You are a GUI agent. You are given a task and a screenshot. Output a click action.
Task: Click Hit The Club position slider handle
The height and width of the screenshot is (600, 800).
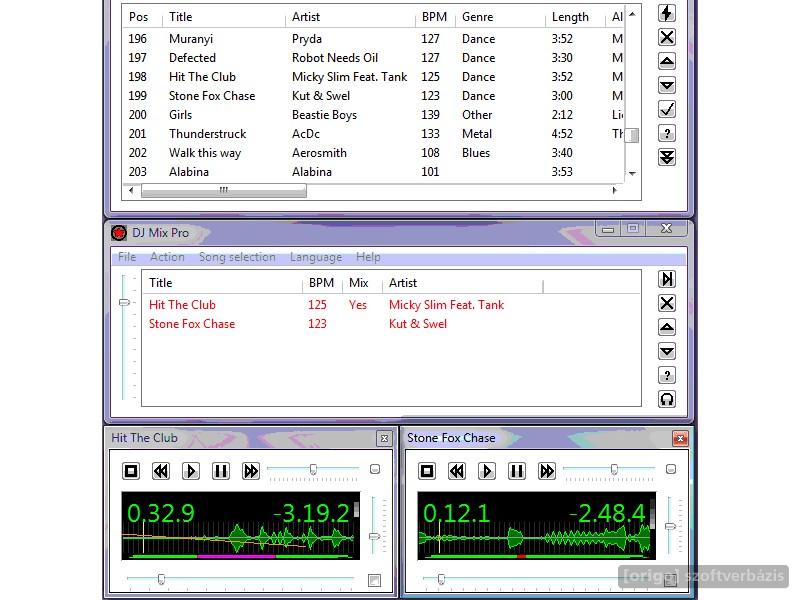(161, 579)
